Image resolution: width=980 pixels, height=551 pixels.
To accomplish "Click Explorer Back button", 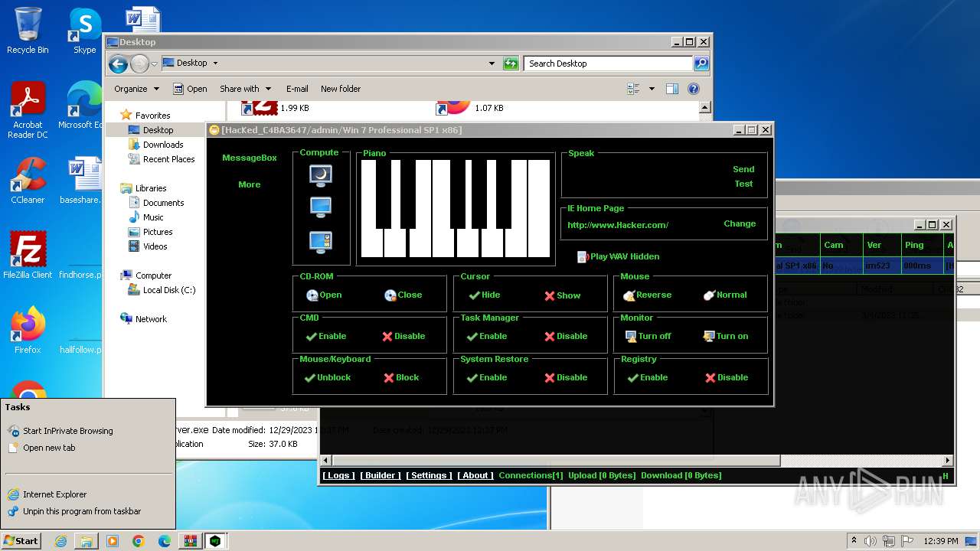I will pos(118,64).
